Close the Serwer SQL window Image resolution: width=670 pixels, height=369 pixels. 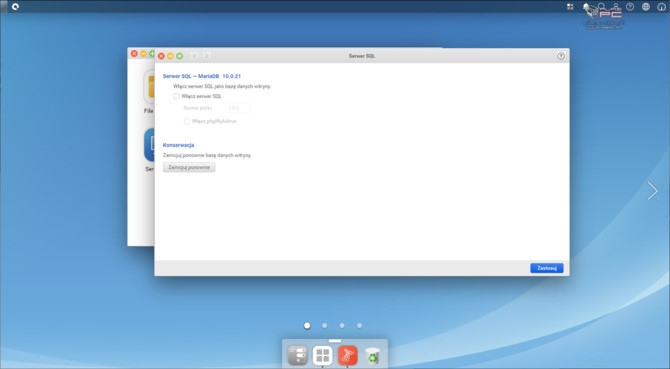[x=161, y=56]
